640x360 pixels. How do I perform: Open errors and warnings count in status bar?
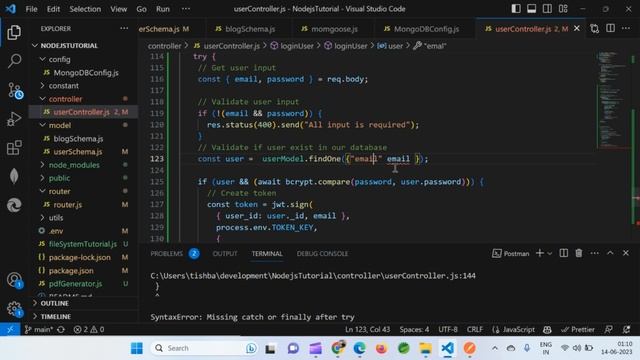click(x=89, y=329)
